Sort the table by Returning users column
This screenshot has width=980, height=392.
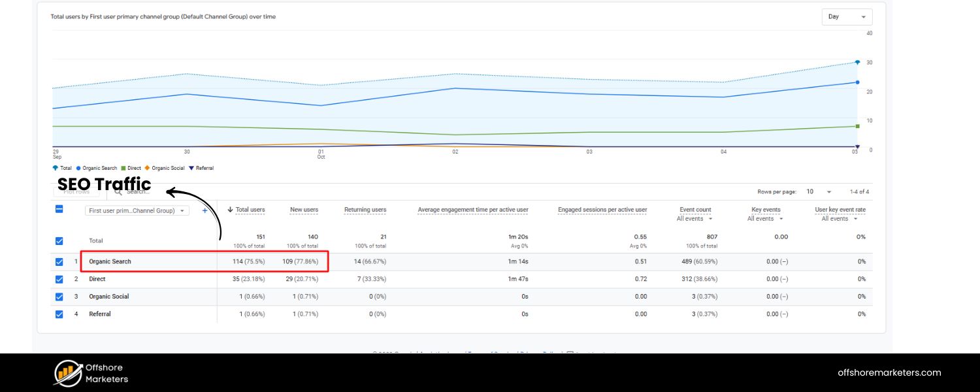coord(365,209)
